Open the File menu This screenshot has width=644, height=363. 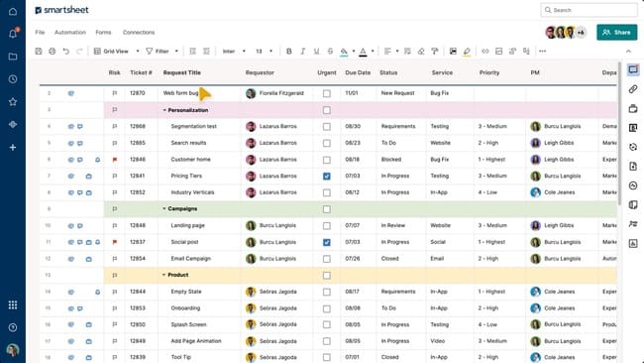(40, 32)
